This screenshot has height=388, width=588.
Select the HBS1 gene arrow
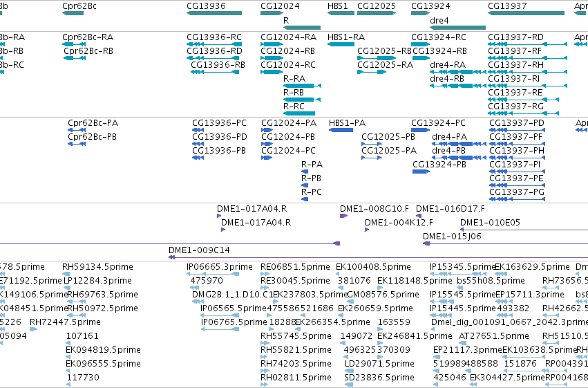341,13
